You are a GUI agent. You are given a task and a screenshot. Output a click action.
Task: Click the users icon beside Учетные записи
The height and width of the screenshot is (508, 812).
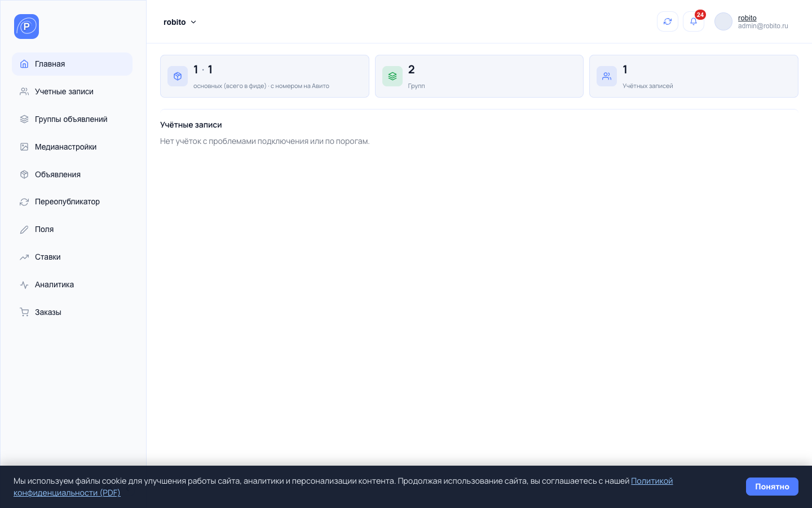[x=24, y=91]
